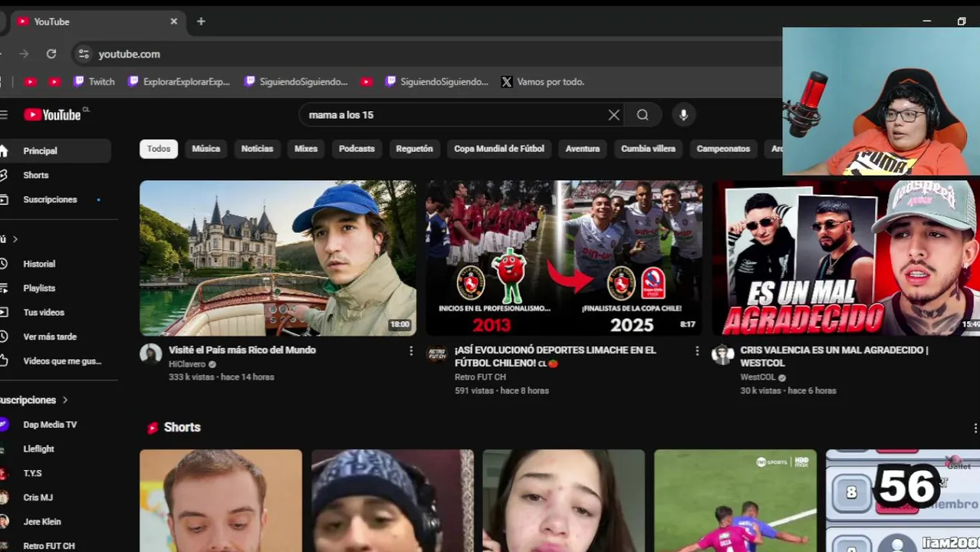Reload the page with the refresh icon
980x552 pixels.
(51, 54)
